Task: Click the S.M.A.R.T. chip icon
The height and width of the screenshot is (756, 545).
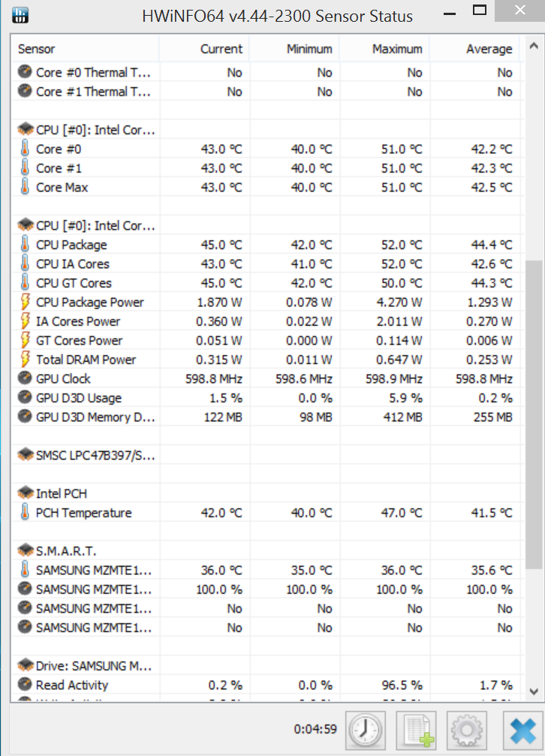Action: pyautogui.click(x=25, y=551)
